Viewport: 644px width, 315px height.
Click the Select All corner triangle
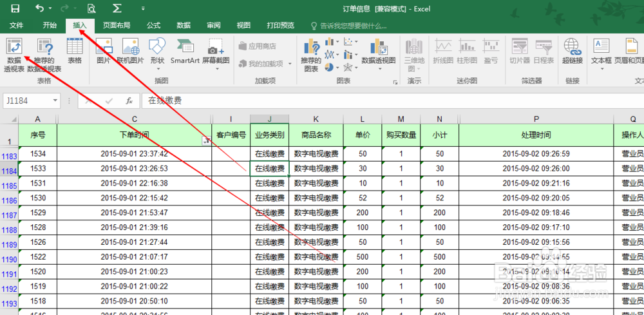(x=14, y=120)
